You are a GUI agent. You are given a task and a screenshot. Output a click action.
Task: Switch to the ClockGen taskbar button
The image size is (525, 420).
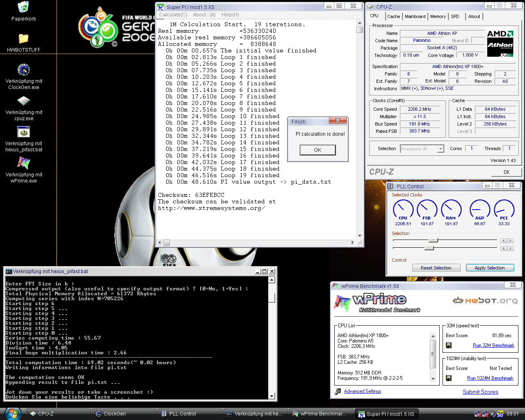(x=125, y=414)
